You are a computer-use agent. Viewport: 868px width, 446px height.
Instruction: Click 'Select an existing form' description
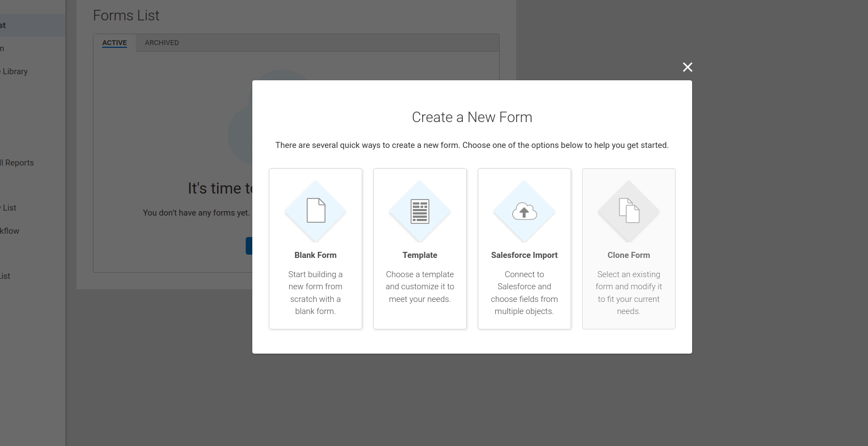click(629, 293)
